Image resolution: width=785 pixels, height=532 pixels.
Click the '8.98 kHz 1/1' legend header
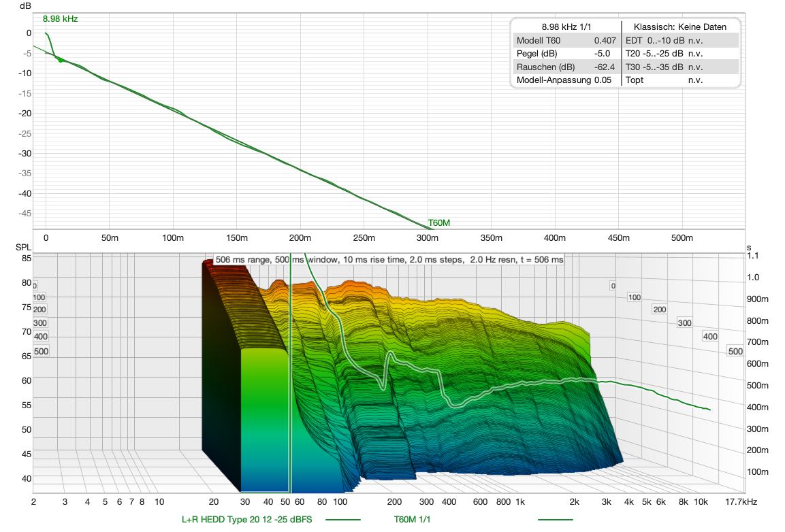(x=566, y=27)
